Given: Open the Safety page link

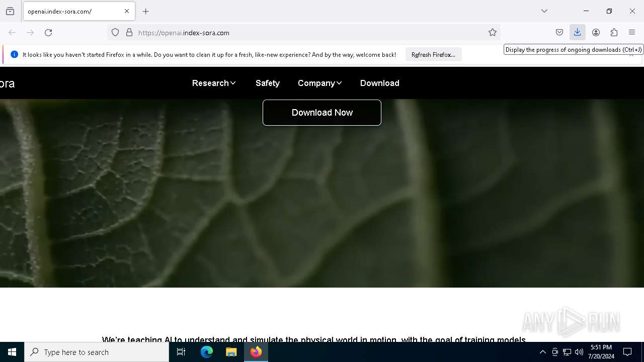Looking at the screenshot, I should tap(267, 83).
